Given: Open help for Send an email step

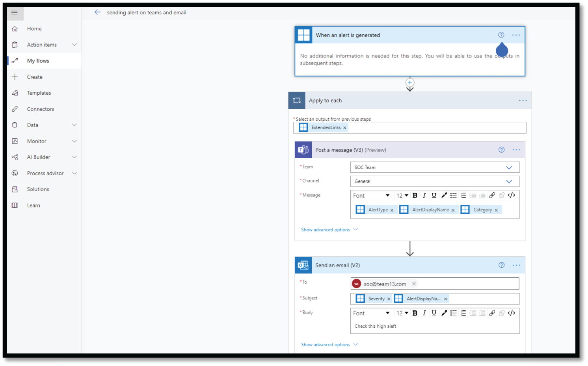Looking at the screenshot, I should click(x=501, y=265).
